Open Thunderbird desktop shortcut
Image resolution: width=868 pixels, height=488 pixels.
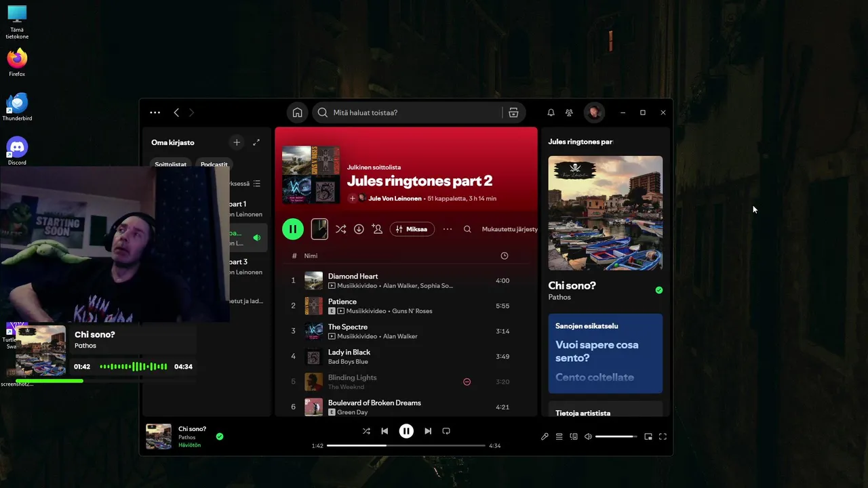pyautogui.click(x=17, y=107)
